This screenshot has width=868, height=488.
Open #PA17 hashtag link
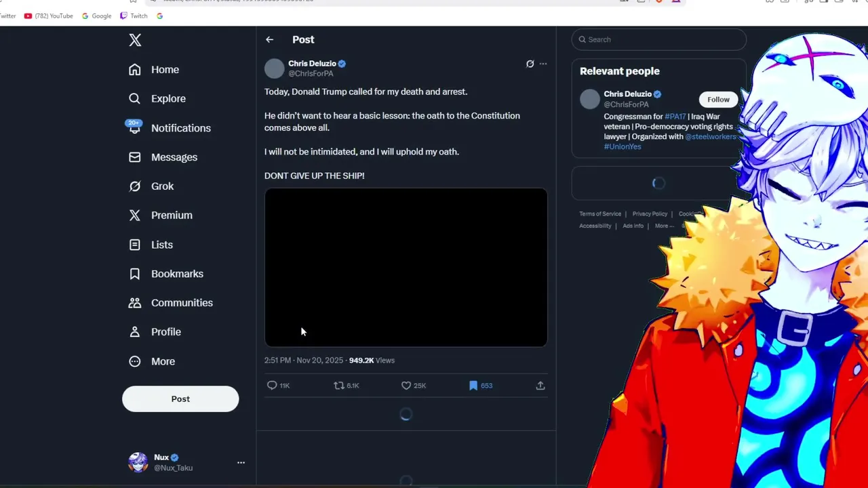[x=675, y=117]
